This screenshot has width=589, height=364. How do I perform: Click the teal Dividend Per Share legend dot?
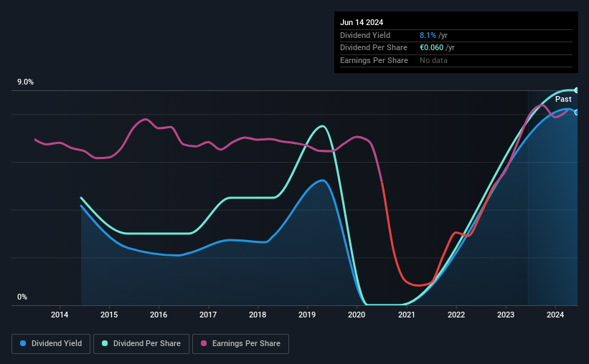tap(105, 343)
